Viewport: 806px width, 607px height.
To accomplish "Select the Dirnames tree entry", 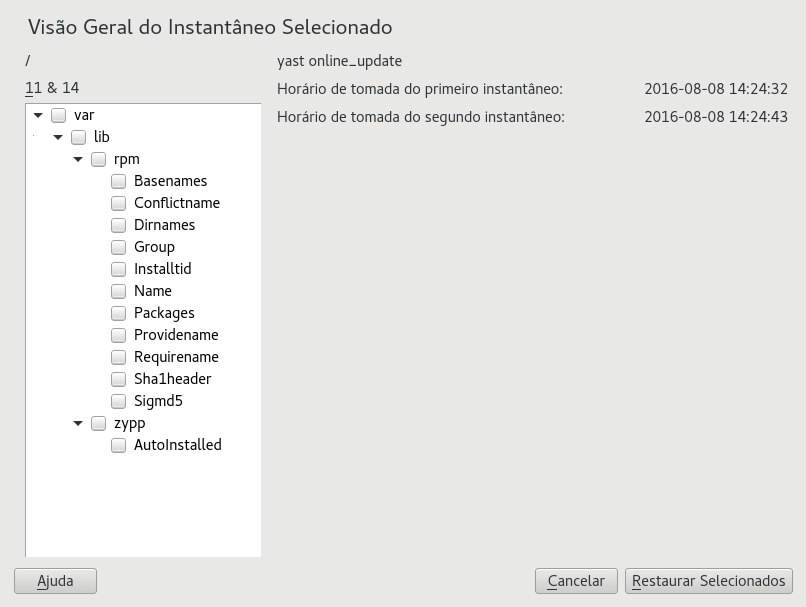I will [x=164, y=225].
